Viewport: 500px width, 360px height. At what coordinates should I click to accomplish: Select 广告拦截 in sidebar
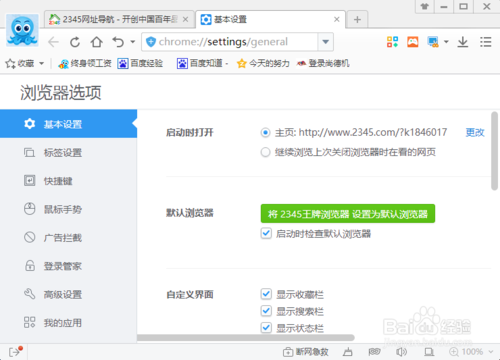pos(68,238)
